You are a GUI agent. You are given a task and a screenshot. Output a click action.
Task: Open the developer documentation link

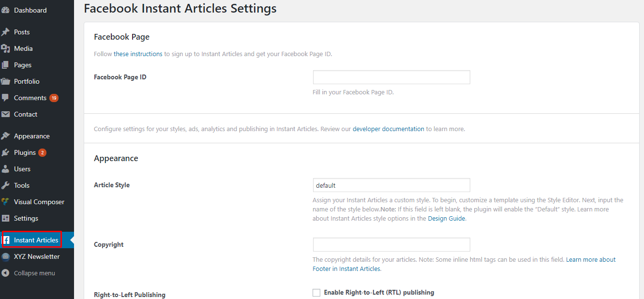tap(388, 129)
